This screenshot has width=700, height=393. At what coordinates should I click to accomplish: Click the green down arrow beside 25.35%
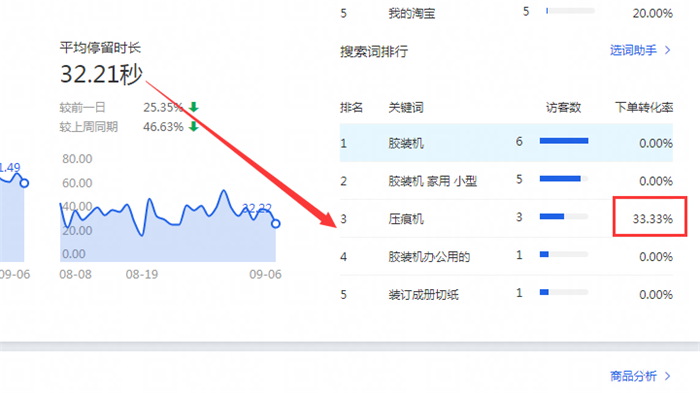point(193,107)
